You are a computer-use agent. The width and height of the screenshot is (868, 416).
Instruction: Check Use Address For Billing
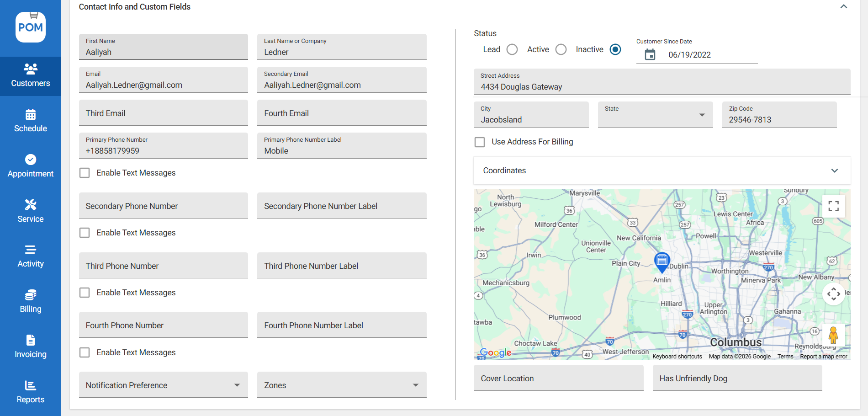click(480, 142)
